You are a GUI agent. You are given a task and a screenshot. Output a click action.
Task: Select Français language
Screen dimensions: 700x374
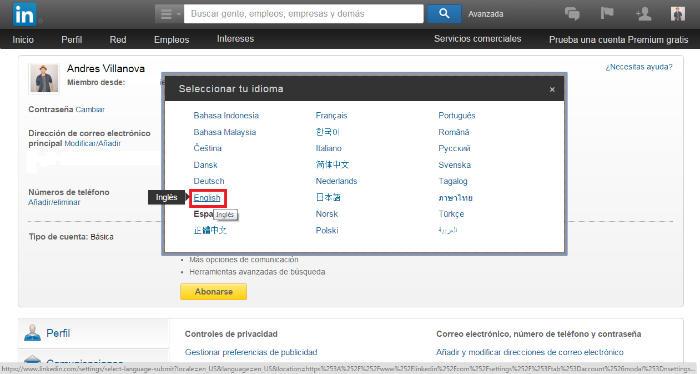(331, 116)
